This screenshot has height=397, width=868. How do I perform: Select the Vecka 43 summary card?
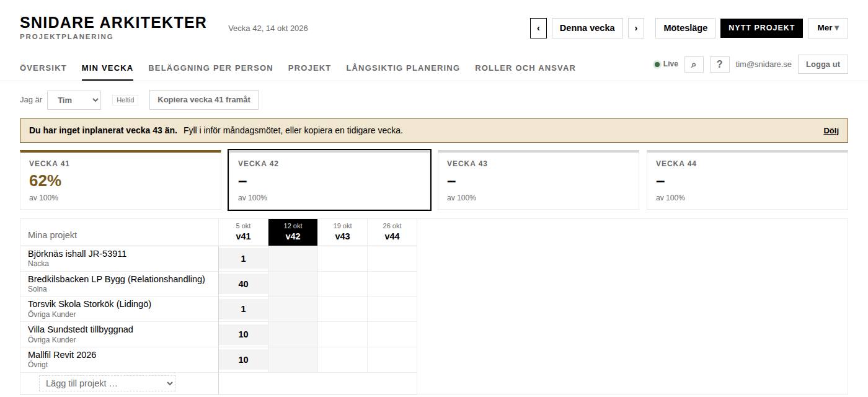tap(538, 180)
